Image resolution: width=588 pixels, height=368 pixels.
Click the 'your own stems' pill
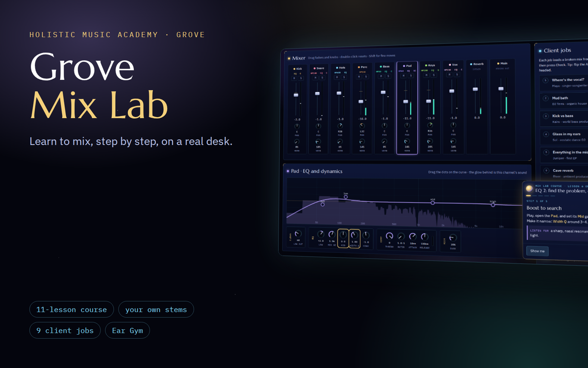156,310
